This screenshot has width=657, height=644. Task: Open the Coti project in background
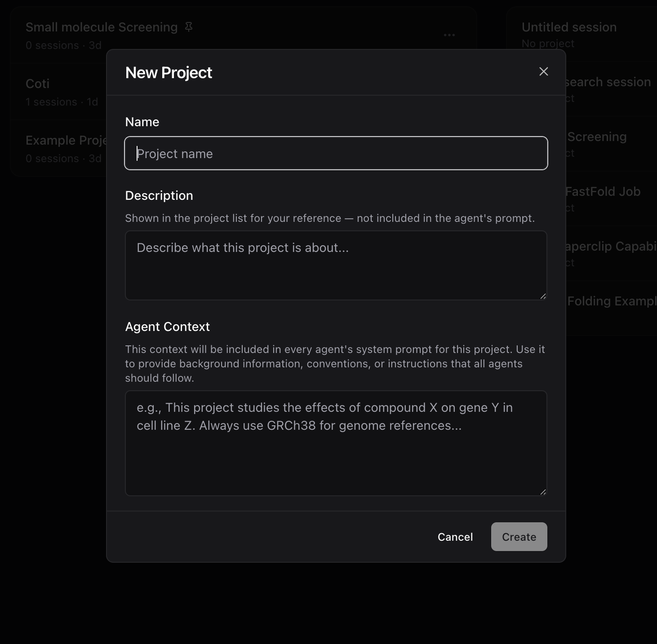pyautogui.click(x=59, y=92)
